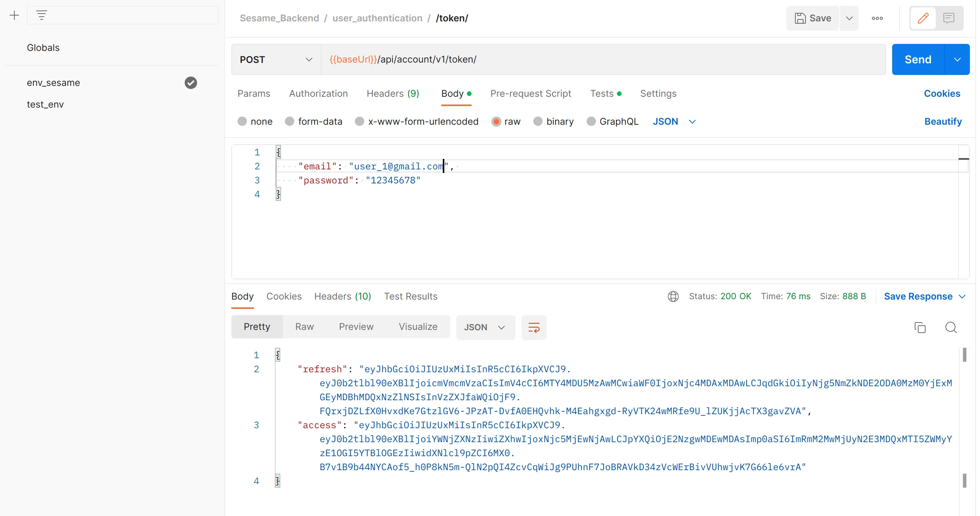This screenshot has height=516, width=980.
Task: Click the request URL input field
Action: (603, 59)
